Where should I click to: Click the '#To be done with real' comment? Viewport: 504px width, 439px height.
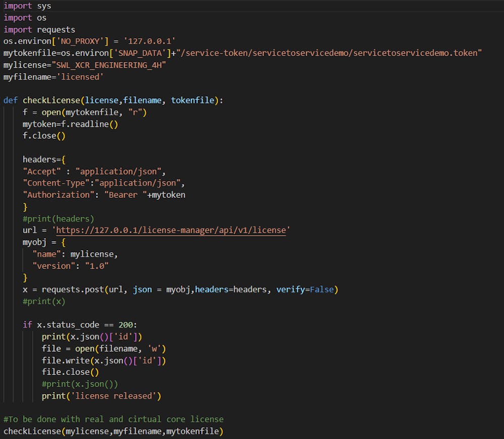pos(113,419)
